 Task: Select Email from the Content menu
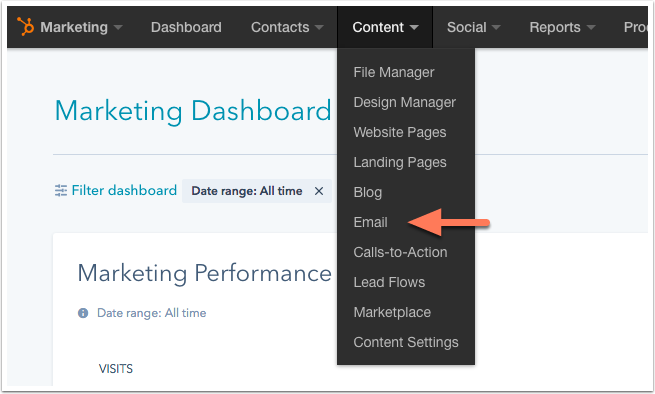[371, 222]
